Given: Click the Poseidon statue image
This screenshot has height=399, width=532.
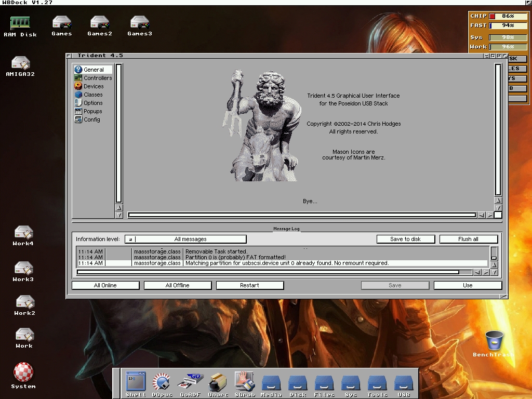Looking at the screenshot, I should (x=262, y=126).
